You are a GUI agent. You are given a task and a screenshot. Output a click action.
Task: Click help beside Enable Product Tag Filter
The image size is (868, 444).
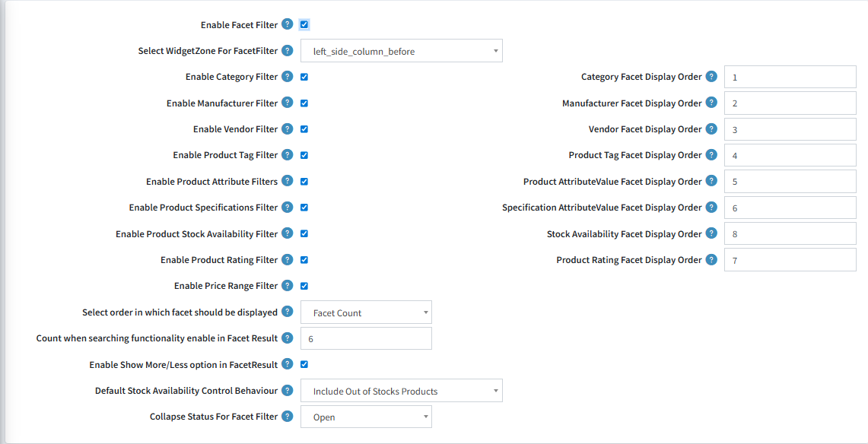(x=287, y=154)
